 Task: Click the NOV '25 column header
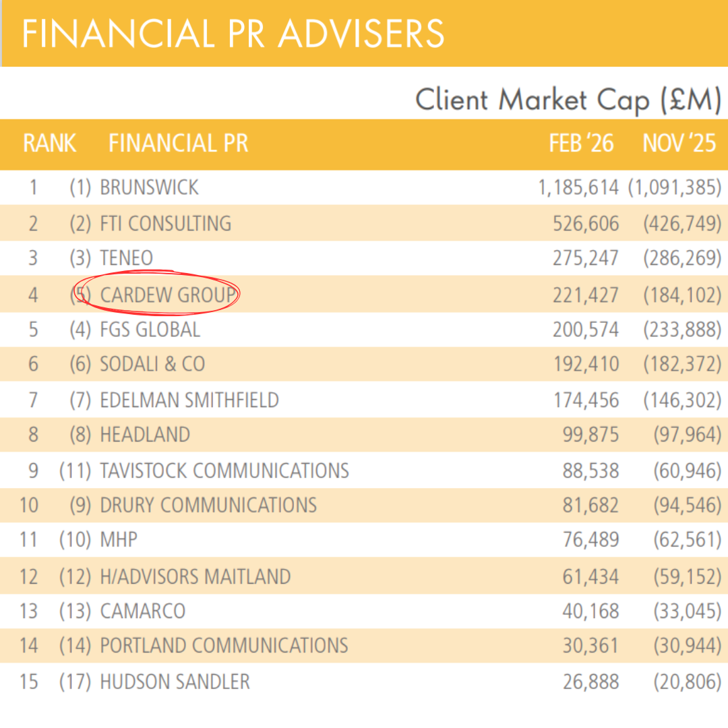[678, 144]
